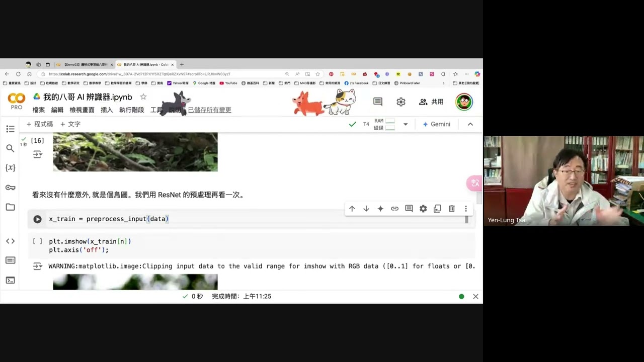Open the Facebook bookmark
Screen dimensions: 644x362
click(x=357, y=83)
